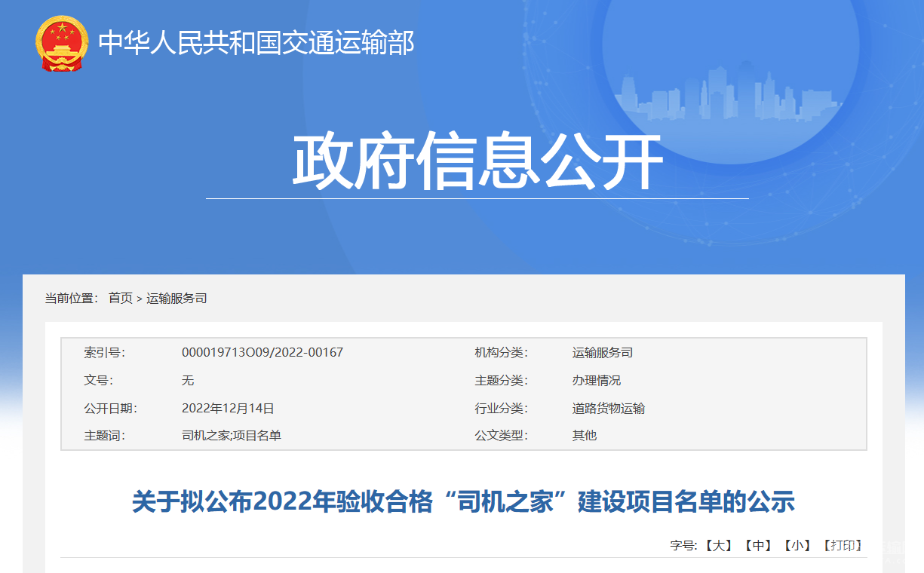Set font size to 中

[757, 545]
